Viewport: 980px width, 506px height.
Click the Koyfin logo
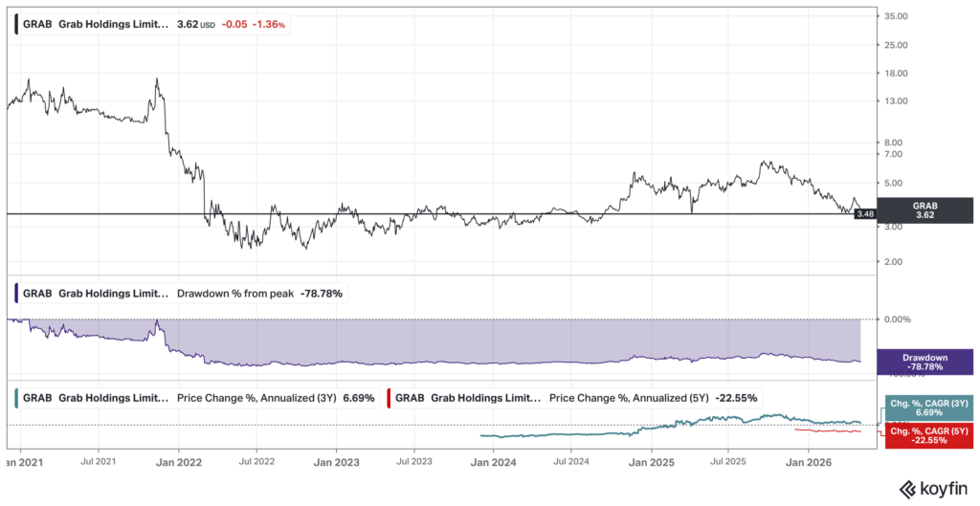934,488
